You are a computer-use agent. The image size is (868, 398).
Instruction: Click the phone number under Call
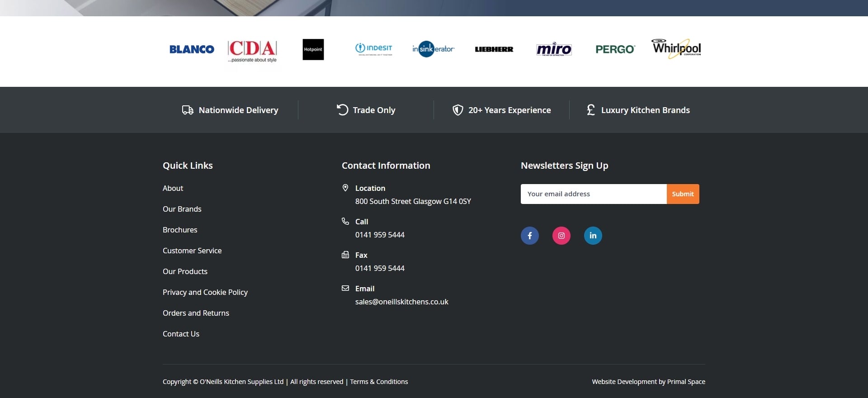point(380,235)
